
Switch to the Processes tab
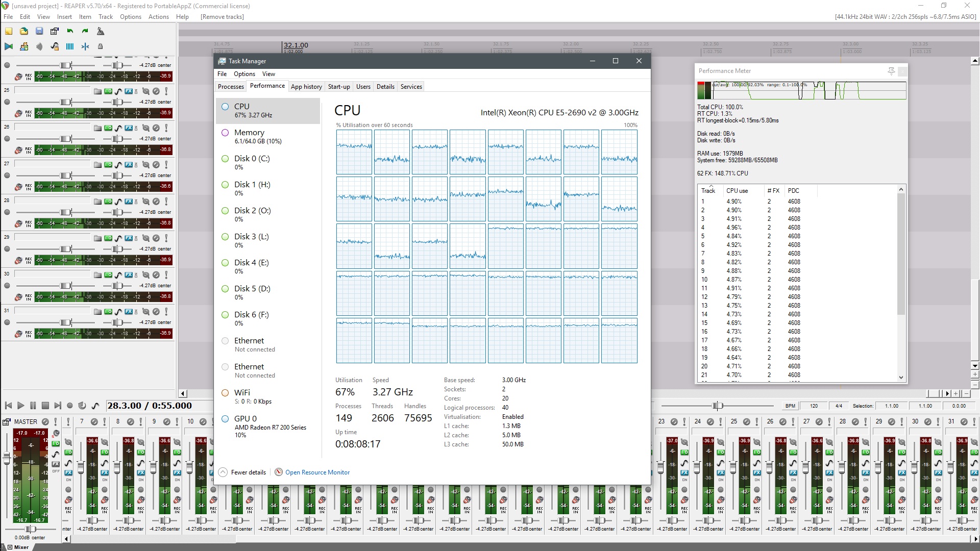tap(231, 87)
